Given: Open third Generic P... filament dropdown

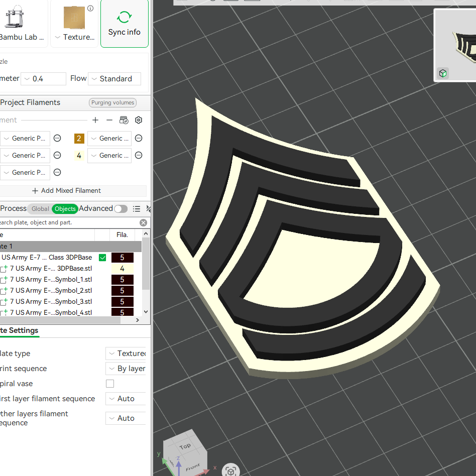Looking at the screenshot, I should (25, 172).
